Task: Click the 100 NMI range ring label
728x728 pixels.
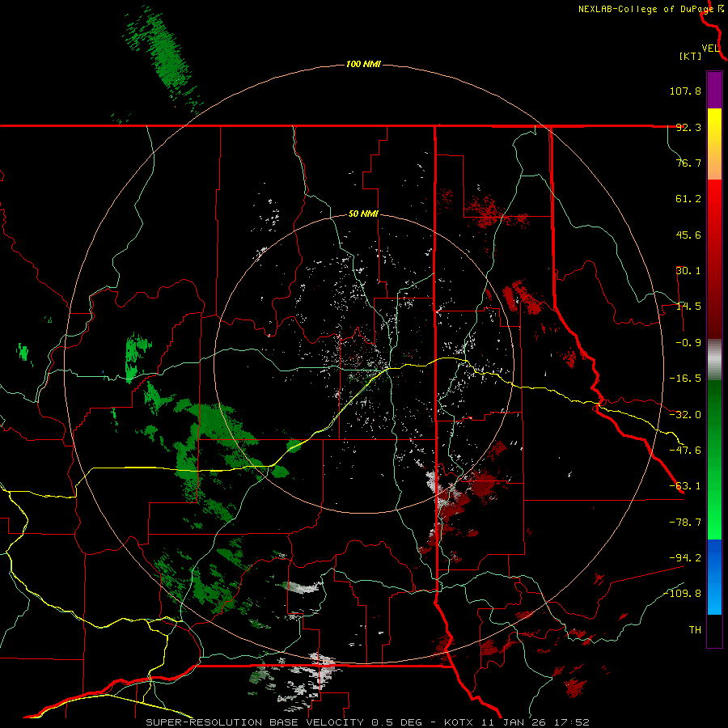Action: [x=363, y=64]
